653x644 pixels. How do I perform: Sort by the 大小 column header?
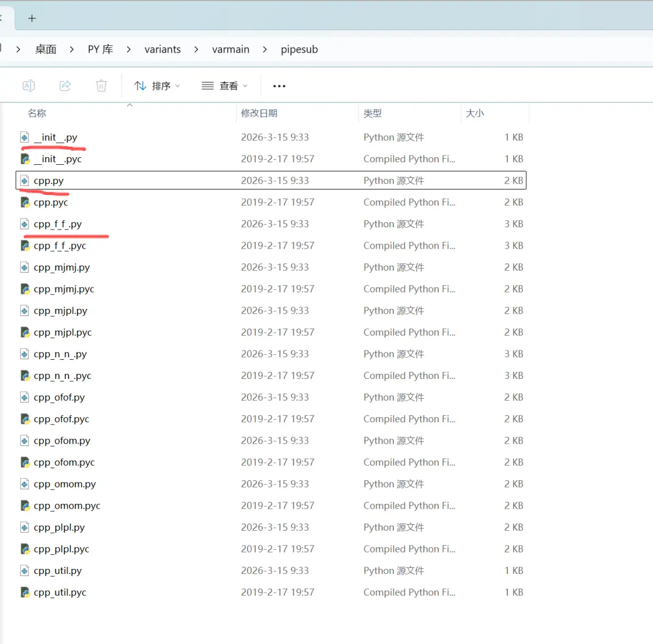pos(474,113)
